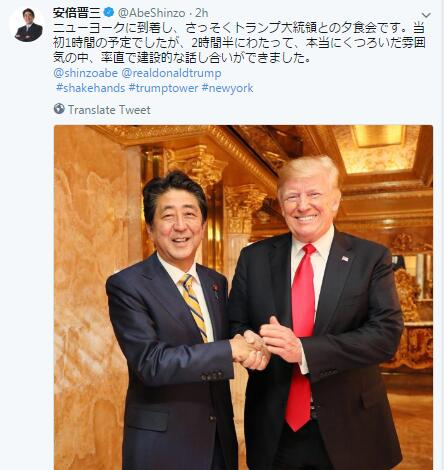
Task: Click the tweet line starting ニューヨークに到着し
Action: 239,28
